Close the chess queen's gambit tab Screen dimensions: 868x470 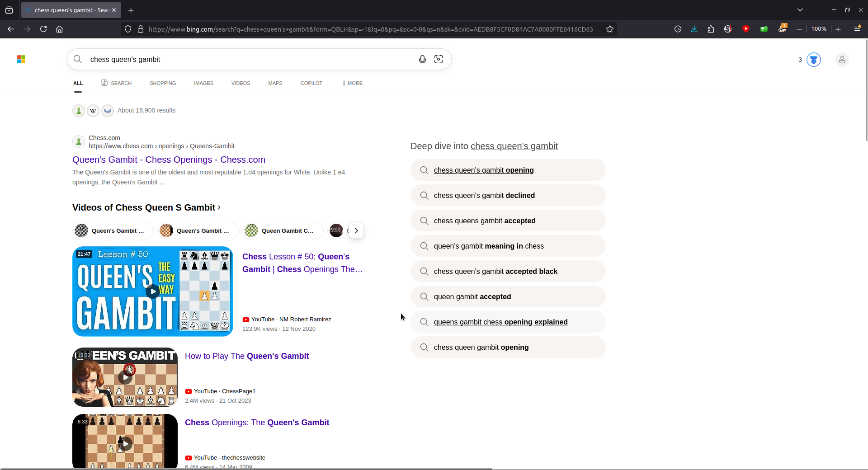[114, 10]
